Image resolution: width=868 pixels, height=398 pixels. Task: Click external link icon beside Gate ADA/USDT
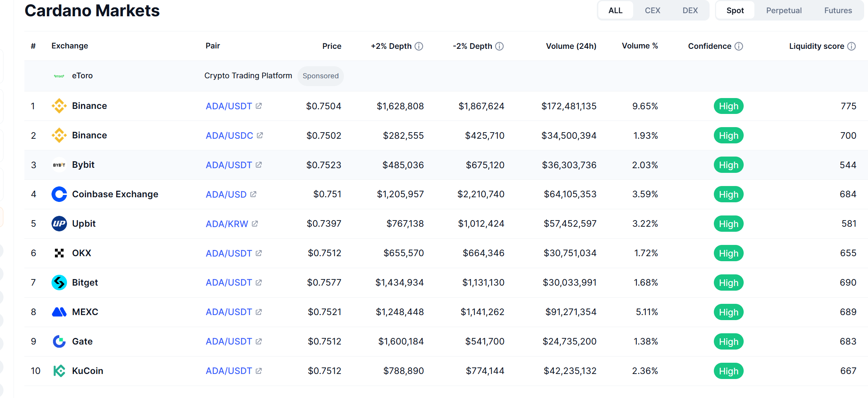[x=259, y=341]
